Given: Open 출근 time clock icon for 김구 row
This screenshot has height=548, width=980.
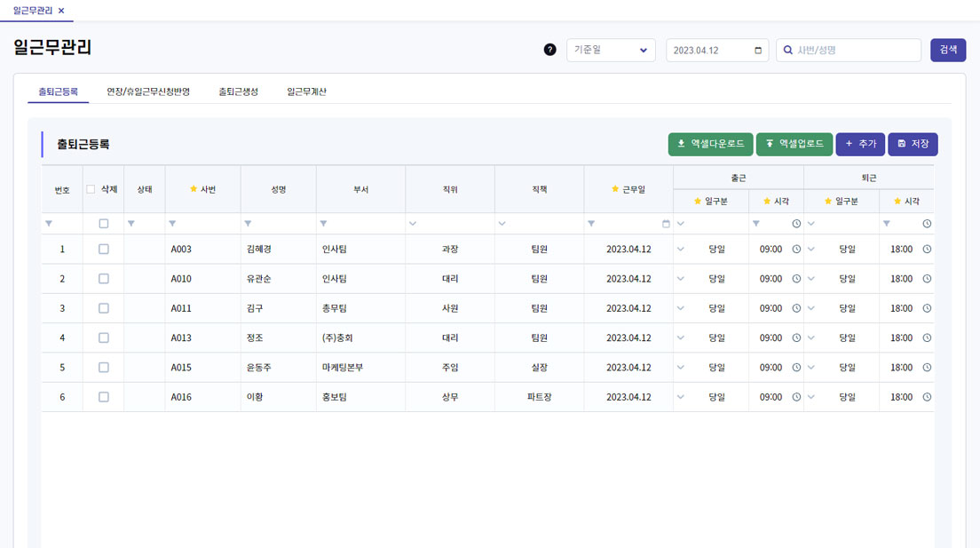Looking at the screenshot, I should pyautogui.click(x=796, y=308).
